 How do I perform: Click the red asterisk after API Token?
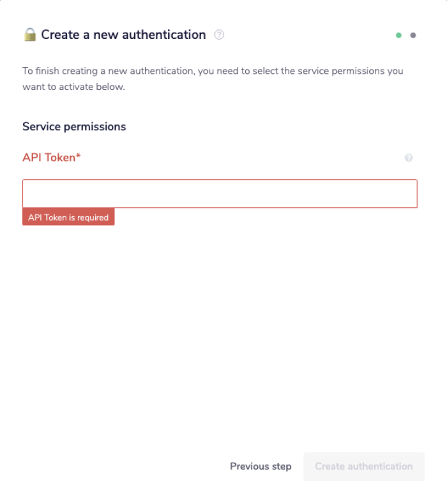pyautogui.click(x=79, y=156)
